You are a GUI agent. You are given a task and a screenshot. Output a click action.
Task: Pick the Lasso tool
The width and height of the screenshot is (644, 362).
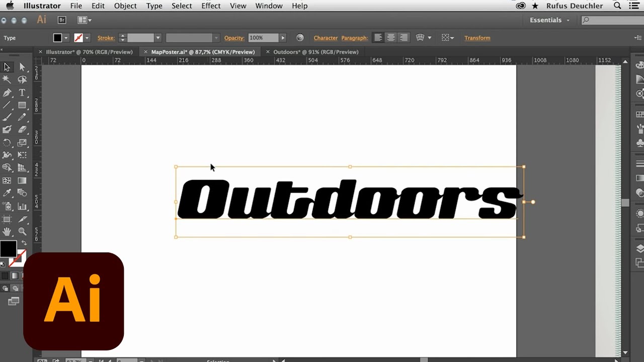pyautogui.click(x=22, y=79)
